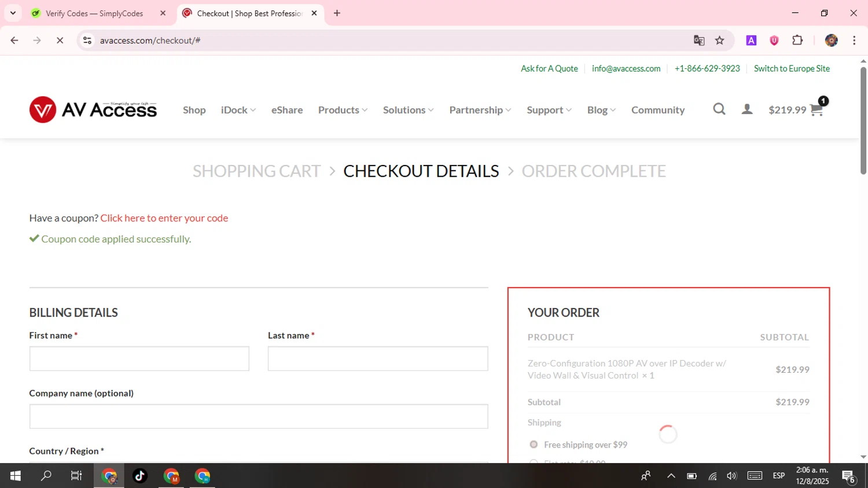Open the view site information icon
The width and height of the screenshot is (868, 488).
click(87, 41)
